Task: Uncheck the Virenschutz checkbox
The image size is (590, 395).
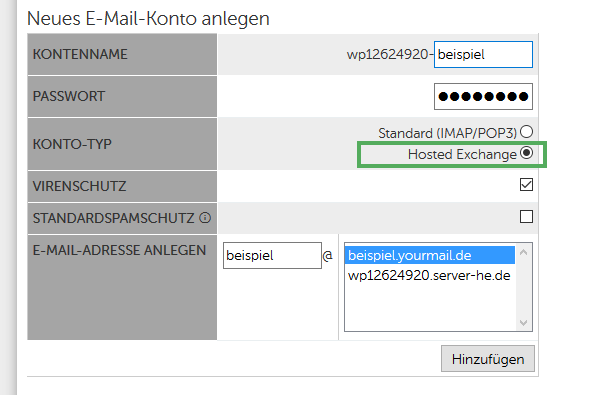Action: [526, 185]
